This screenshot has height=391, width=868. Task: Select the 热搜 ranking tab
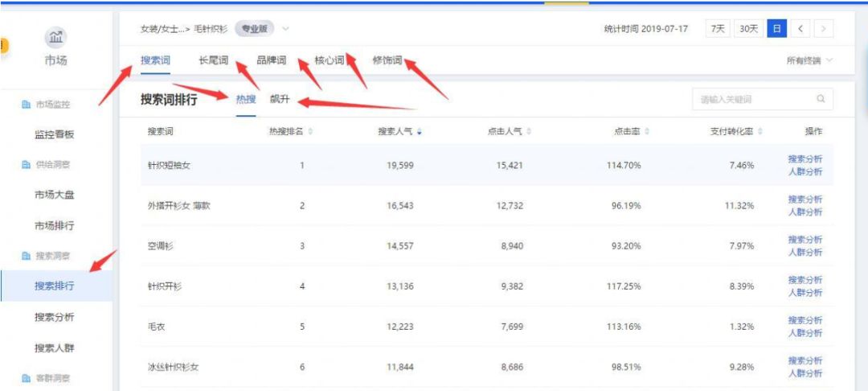(246, 100)
